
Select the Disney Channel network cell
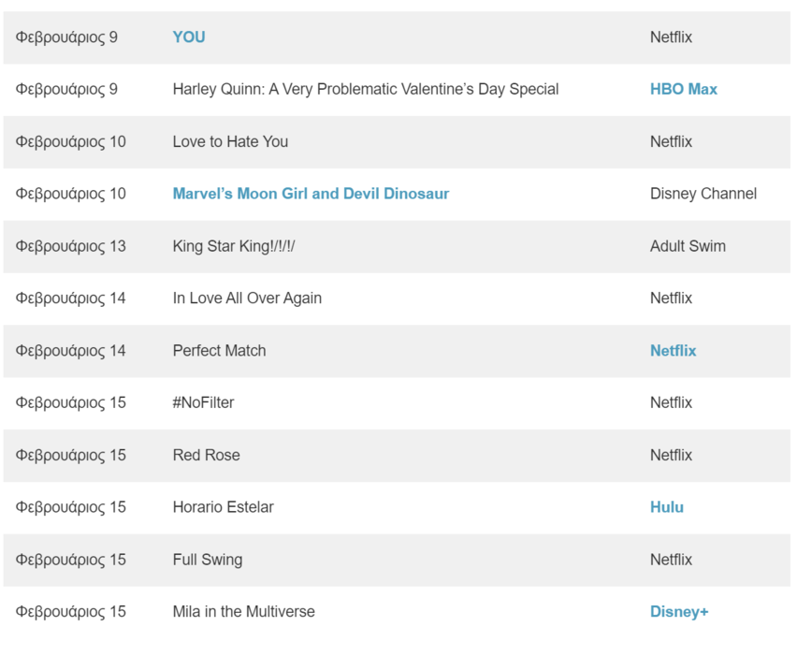click(703, 194)
